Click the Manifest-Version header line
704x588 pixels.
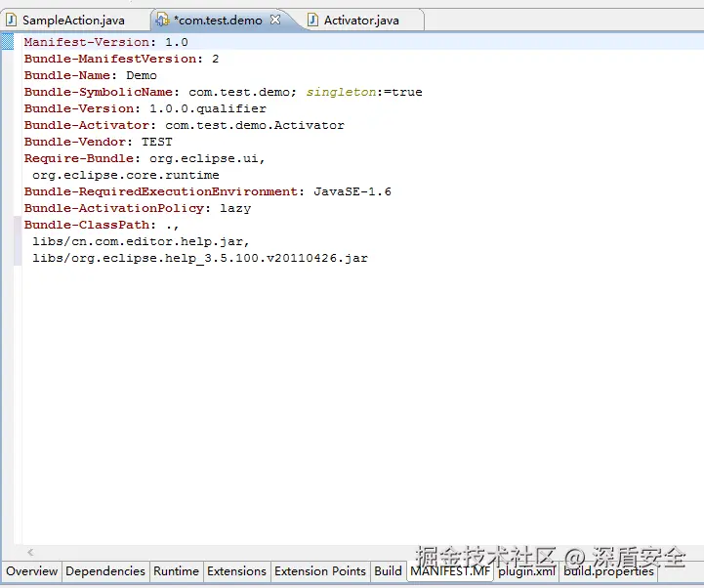(106, 42)
